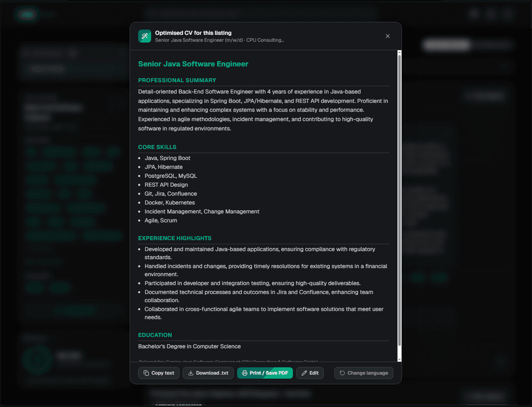The height and width of the screenshot is (407, 532).
Task: Change the CV language
Action: point(364,373)
